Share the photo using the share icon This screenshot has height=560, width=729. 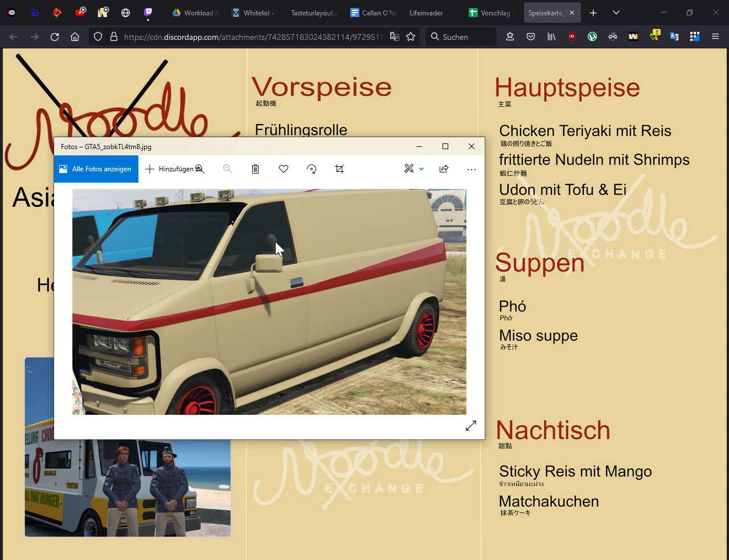(444, 169)
